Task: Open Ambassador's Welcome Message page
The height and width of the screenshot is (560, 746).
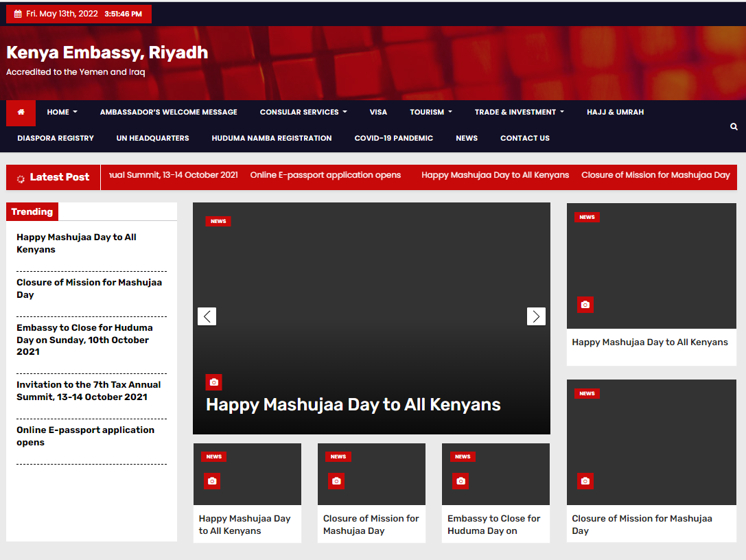Action: coord(168,113)
